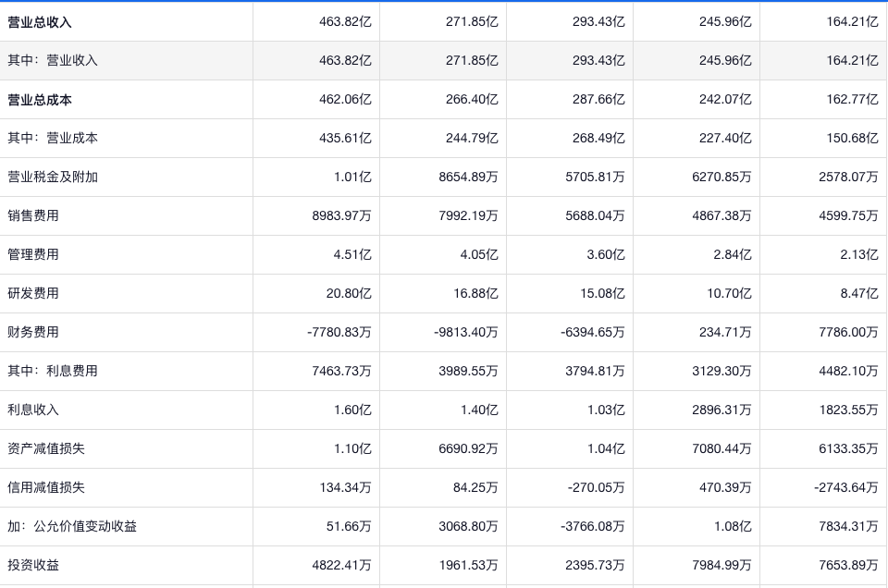Click the 投资收益 row label
This screenshot has height=588, width=888.
pos(33,565)
